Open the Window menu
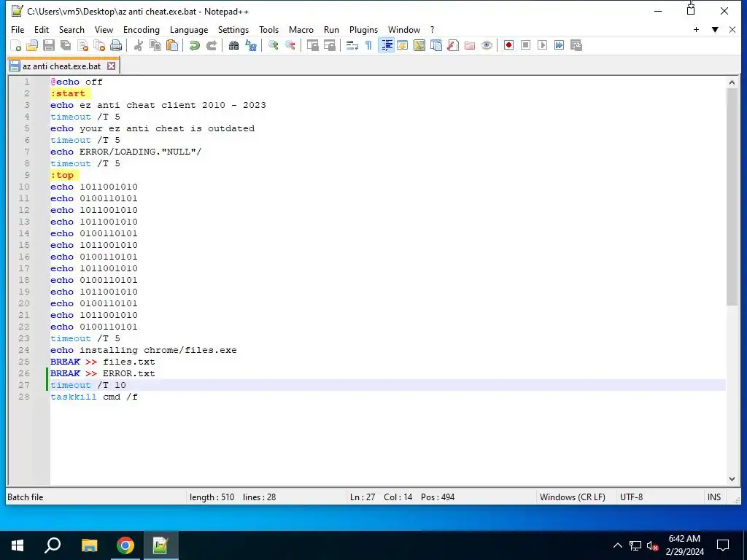Viewport: 747px width, 560px height. click(x=404, y=29)
